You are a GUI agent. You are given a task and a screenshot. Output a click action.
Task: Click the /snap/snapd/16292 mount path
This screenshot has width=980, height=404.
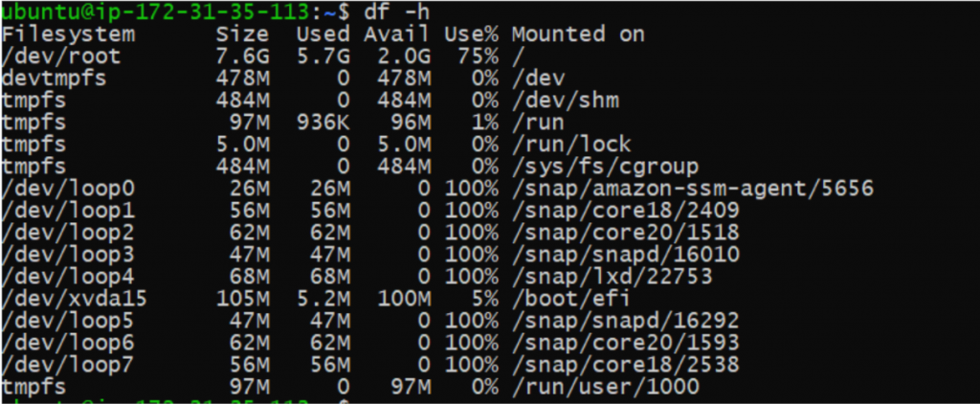[x=626, y=321]
